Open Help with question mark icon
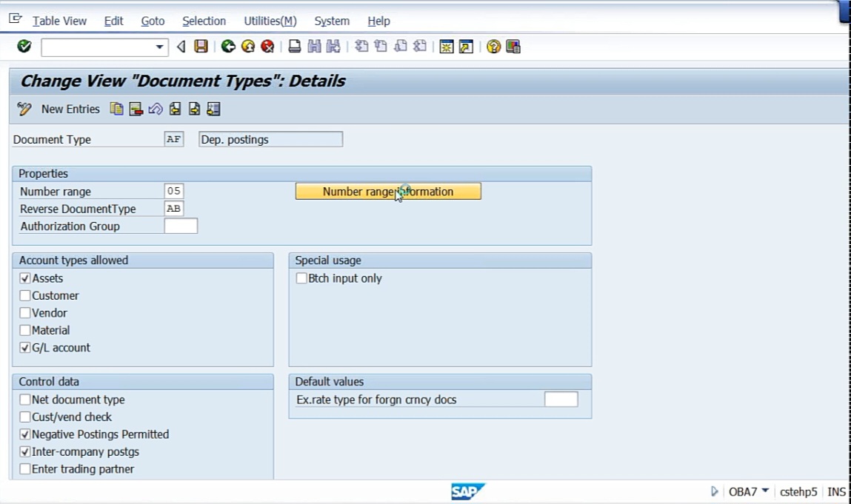 click(493, 47)
